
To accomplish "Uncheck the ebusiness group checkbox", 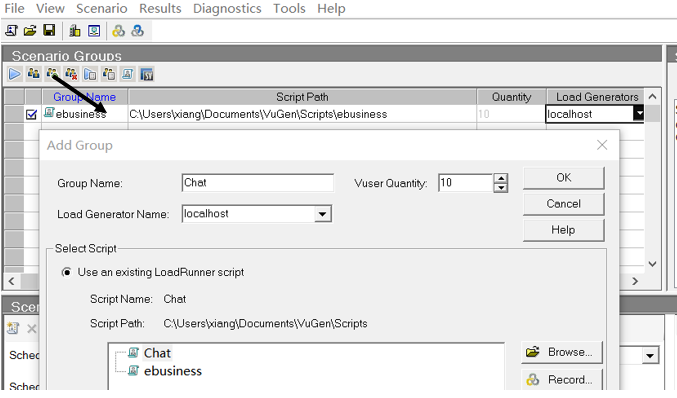I will click(31, 114).
